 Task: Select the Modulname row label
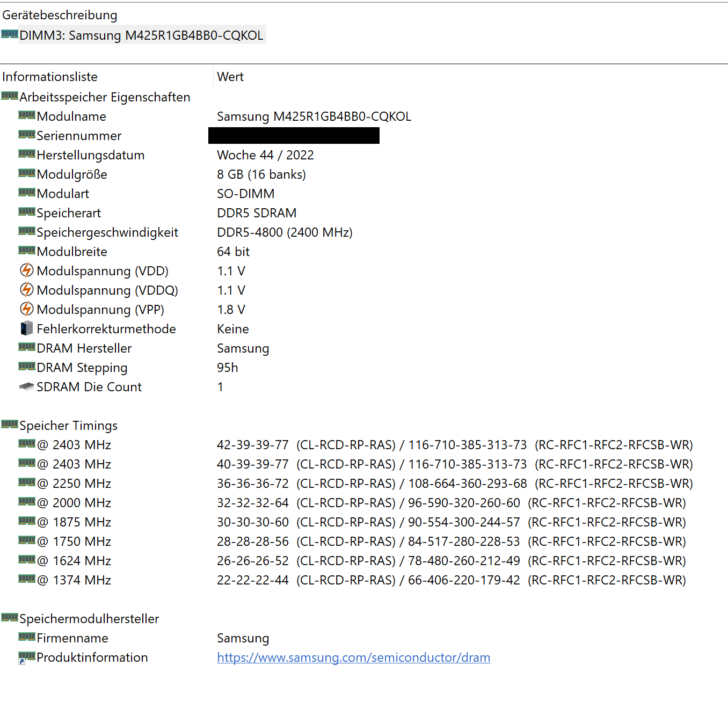pyautogui.click(x=71, y=116)
